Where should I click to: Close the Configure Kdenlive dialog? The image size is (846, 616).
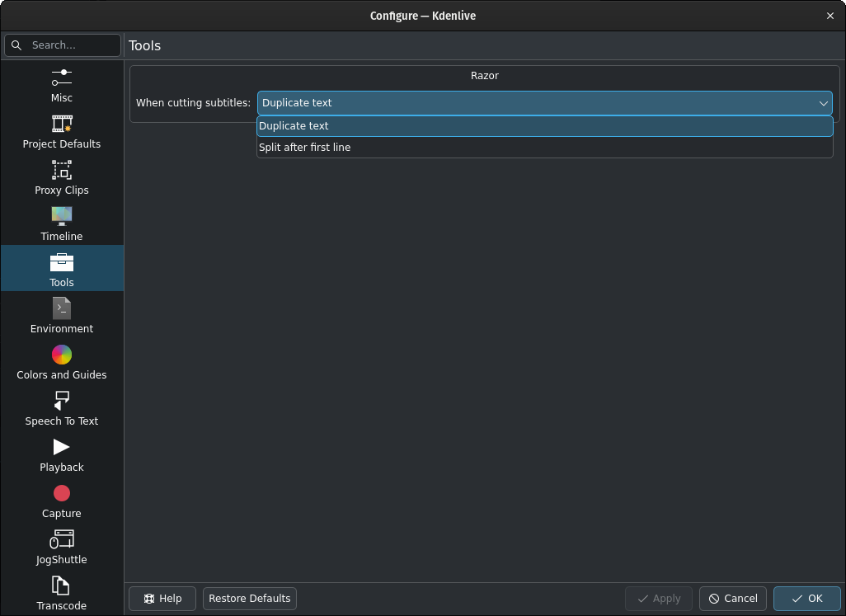click(830, 16)
